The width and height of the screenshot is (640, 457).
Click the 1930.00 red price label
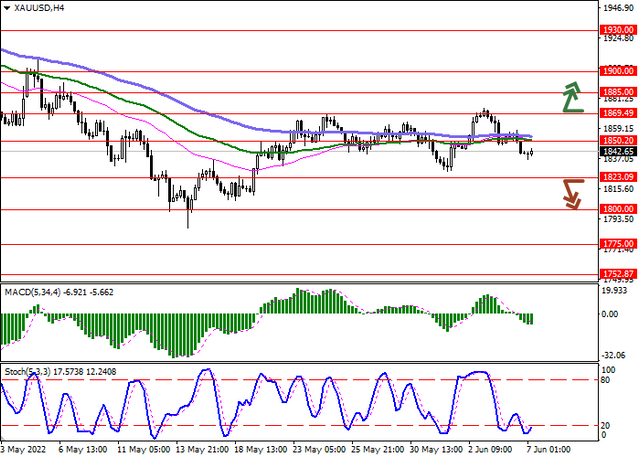[618, 30]
